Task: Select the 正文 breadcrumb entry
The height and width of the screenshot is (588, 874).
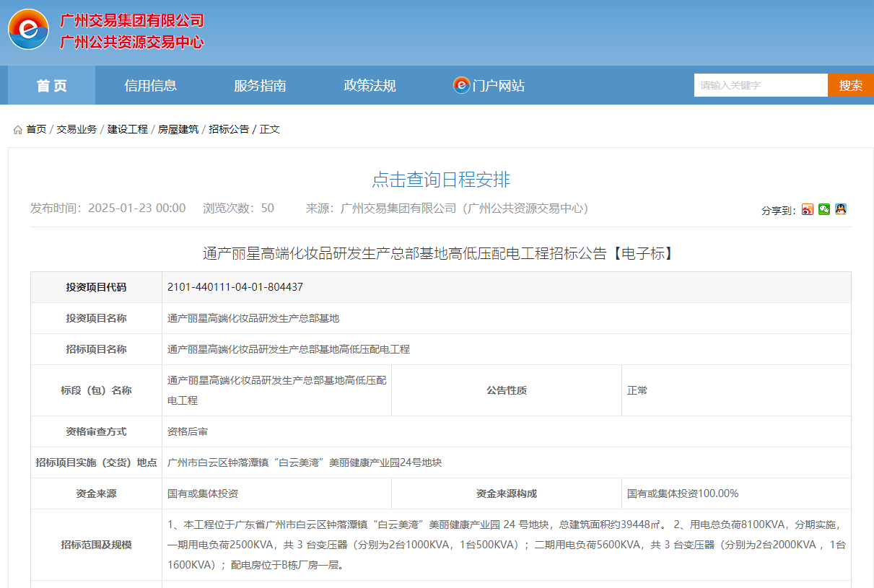Action: (270, 129)
